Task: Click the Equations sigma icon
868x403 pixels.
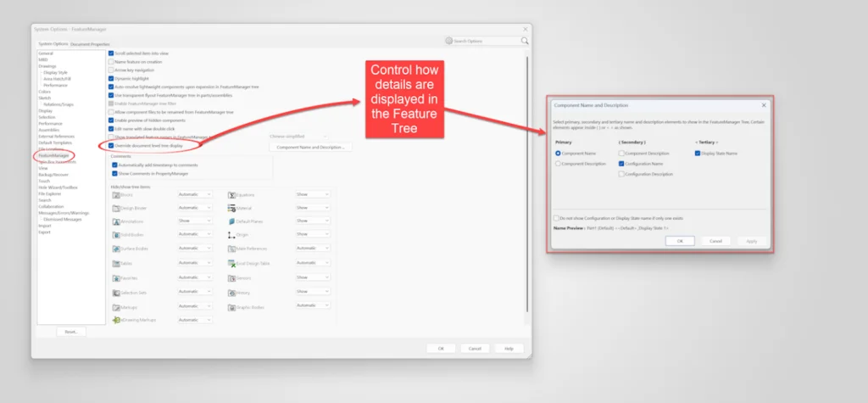Action: click(x=232, y=194)
